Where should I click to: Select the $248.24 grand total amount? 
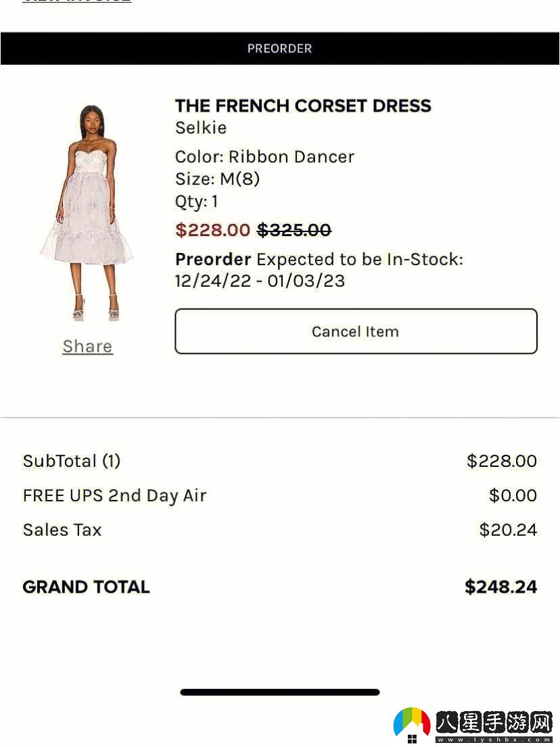(x=500, y=587)
